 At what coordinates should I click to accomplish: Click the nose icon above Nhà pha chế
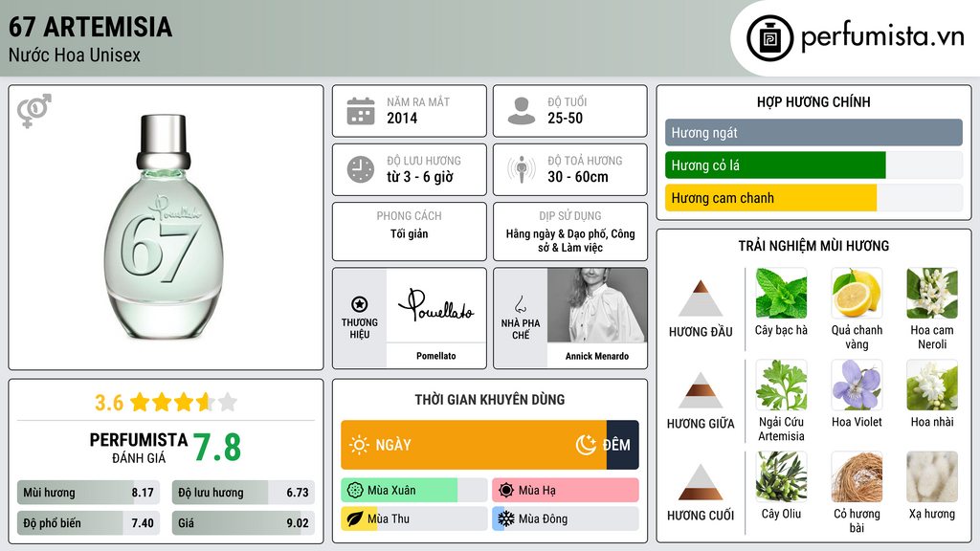click(520, 304)
